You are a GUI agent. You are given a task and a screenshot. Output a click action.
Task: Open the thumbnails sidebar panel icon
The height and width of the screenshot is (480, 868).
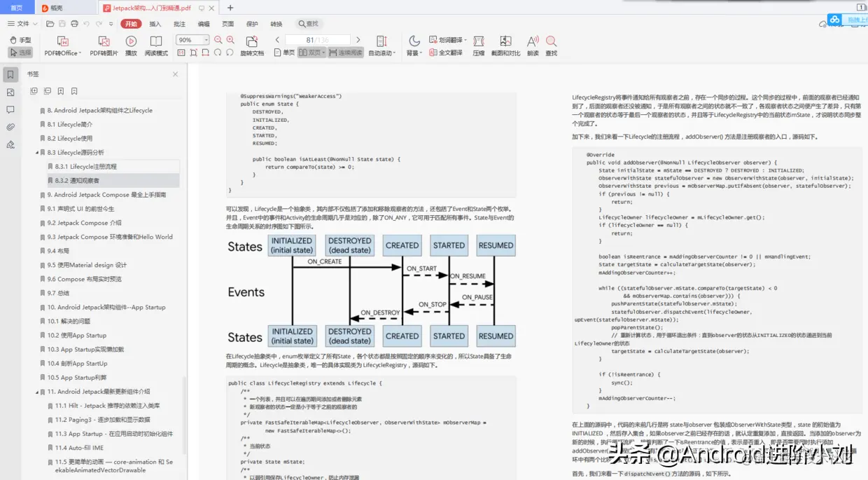tap(10, 92)
